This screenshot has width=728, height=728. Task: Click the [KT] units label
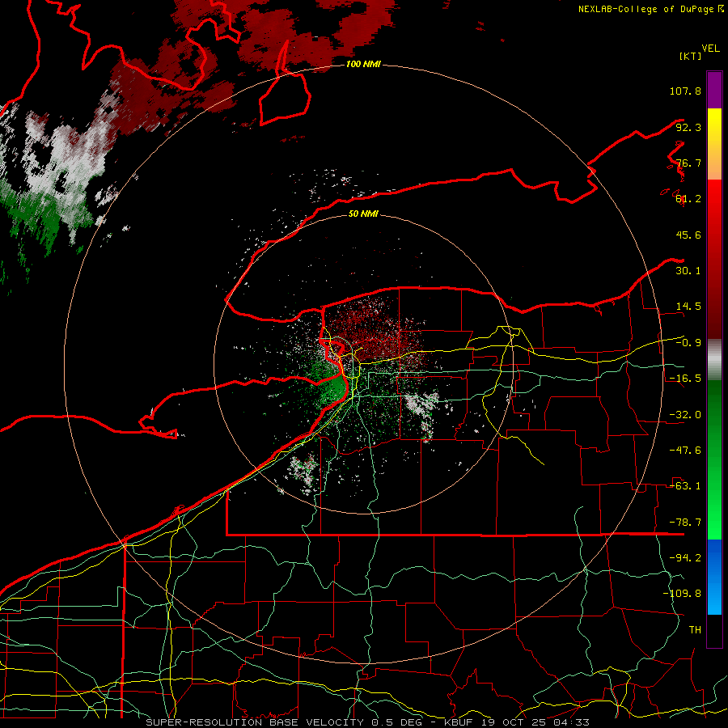pyautogui.click(x=691, y=56)
